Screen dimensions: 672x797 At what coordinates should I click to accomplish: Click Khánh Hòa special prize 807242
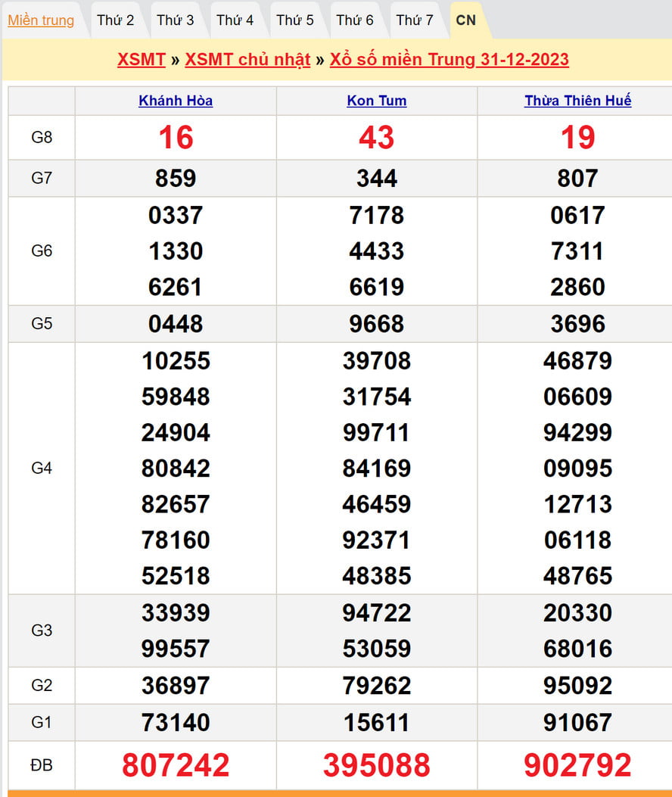click(x=176, y=765)
